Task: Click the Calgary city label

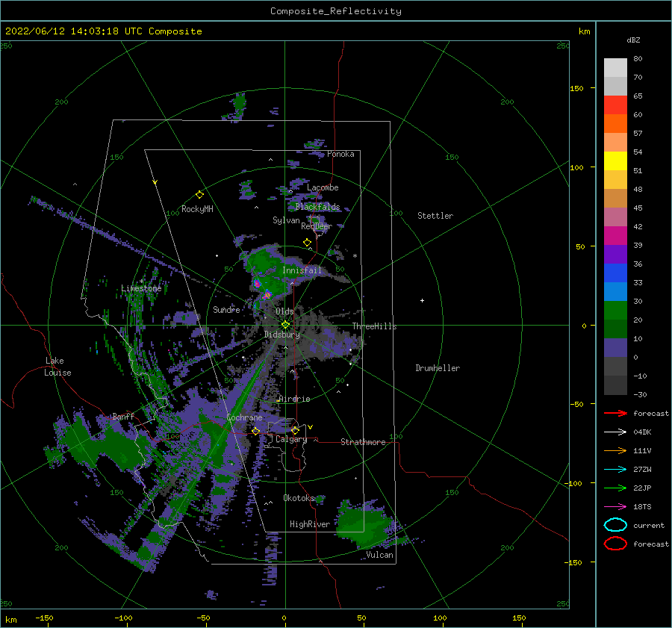Action: click(x=291, y=439)
